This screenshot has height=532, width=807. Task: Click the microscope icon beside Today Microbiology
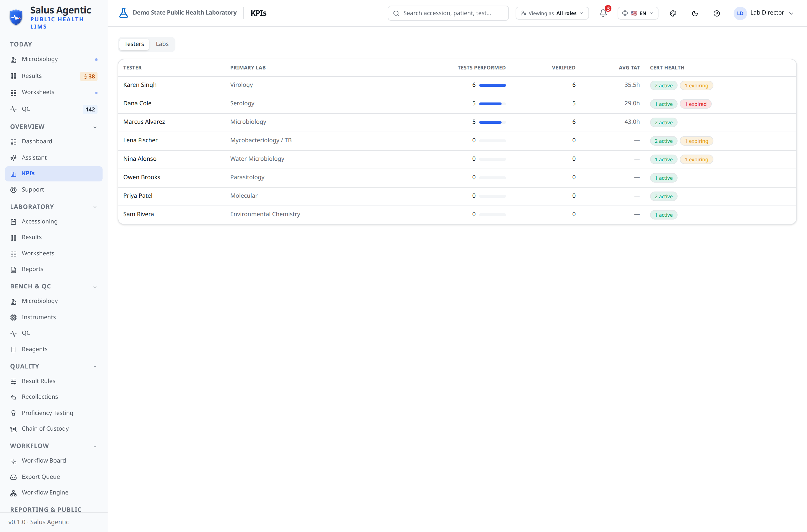(13, 60)
